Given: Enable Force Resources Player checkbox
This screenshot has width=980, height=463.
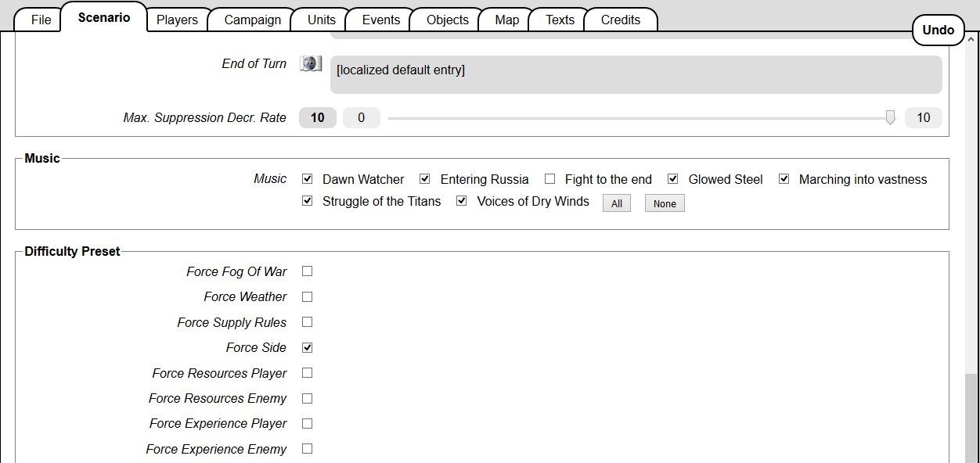Looking at the screenshot, I should click(308, 373).
